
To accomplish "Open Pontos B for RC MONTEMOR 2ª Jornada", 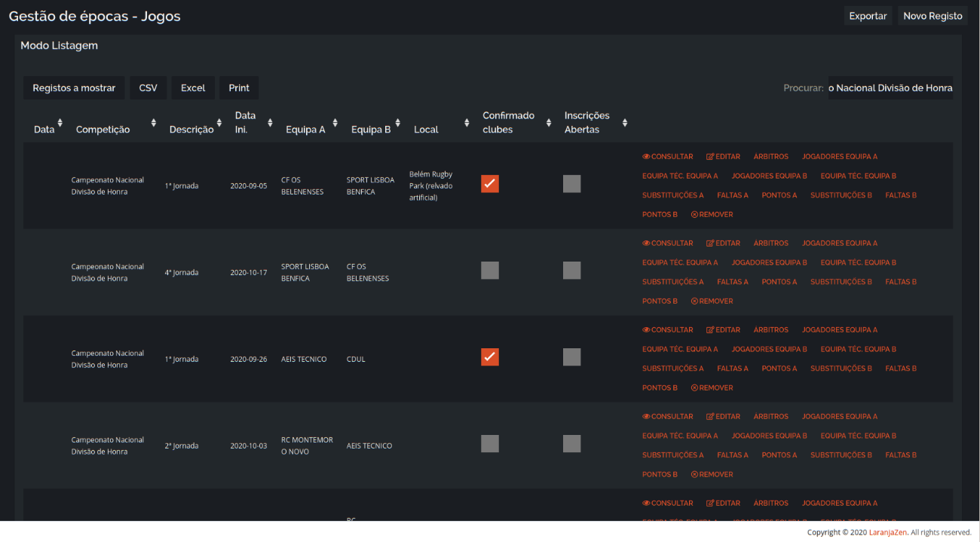I will [660, 475].
